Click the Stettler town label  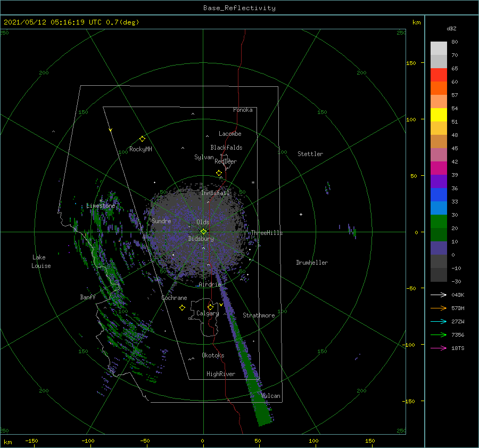coord(310,154)
